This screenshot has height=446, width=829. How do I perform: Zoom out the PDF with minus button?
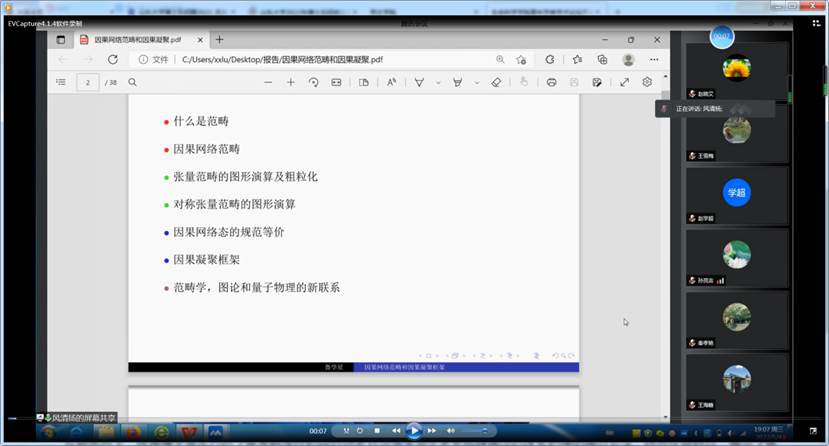pyautogui.click(x=268, y=82)
